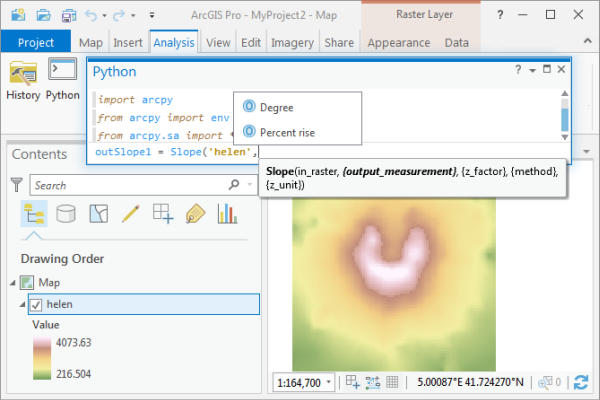Select List By Editing pencil icon

point(130,213)
